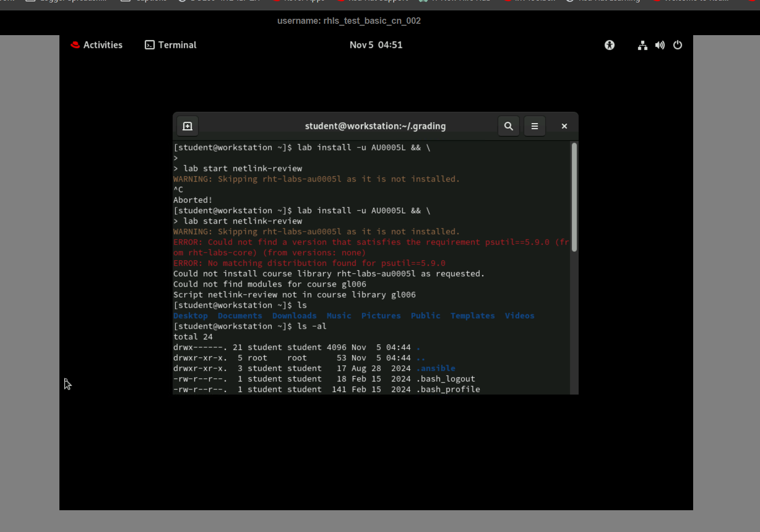Click the username rhls_test_basic_cn_002 label
This screenshot has height=532, width=760.
click(x=349, y=21)
